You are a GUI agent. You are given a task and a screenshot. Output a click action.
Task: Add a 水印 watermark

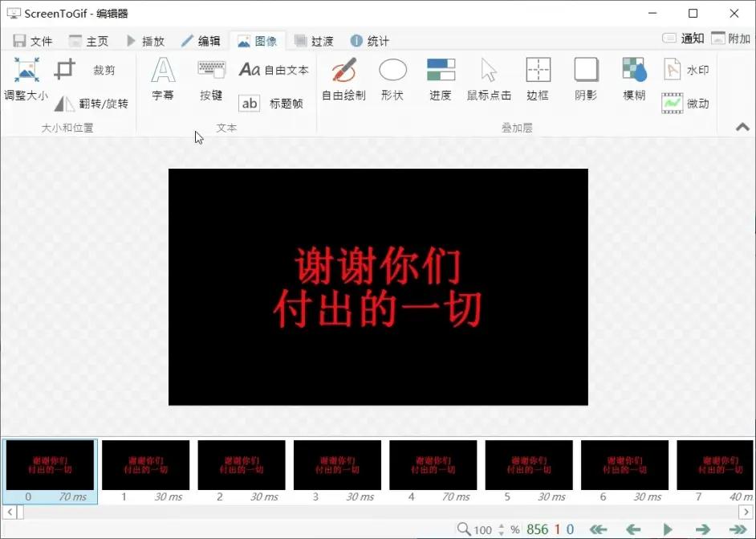click(685, 70)
